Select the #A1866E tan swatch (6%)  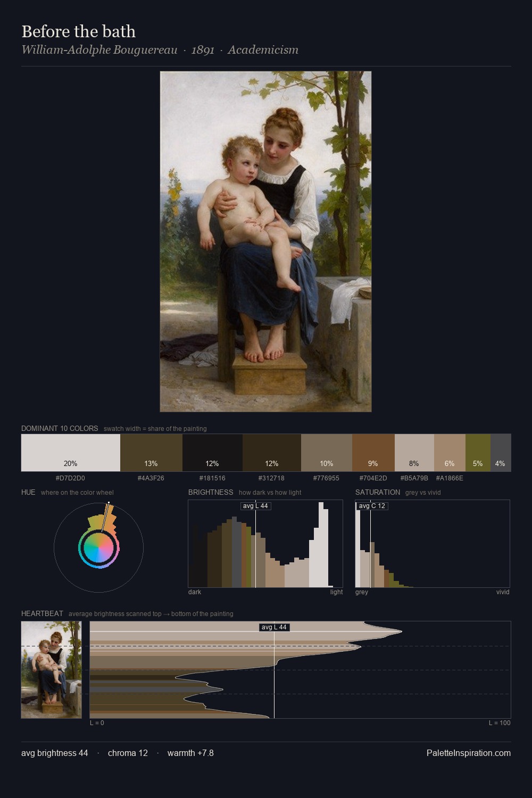[x=450, y=453]
